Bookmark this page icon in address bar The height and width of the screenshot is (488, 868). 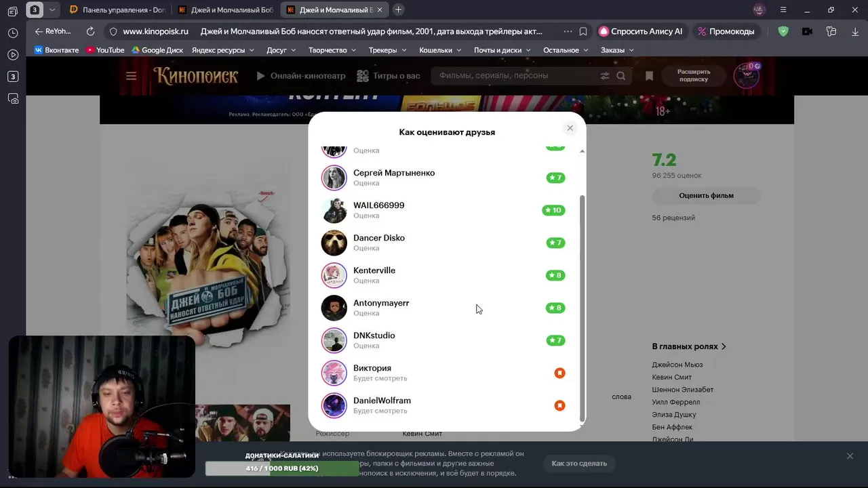583,31
